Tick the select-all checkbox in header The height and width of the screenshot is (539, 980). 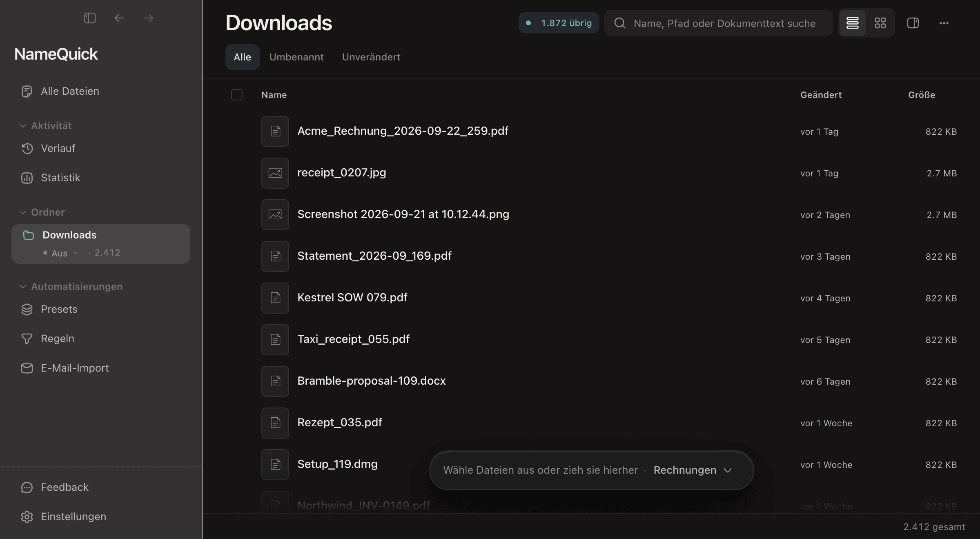pos(236,95)
